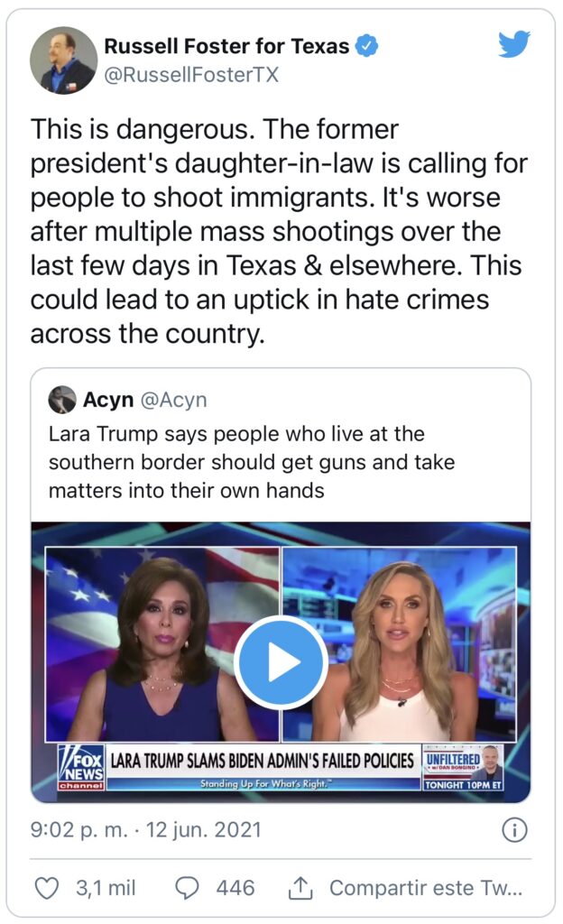Viewport: 563px width, 924px height.
Task: Open the Russell Foster for Texas name link
Action: point(226,46)
